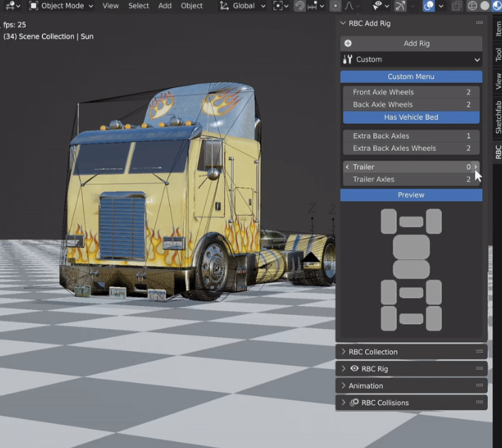The width and height of the screenshot is (502, 448).
Task: Click the truck's front wheel
Action: point(213,266)
